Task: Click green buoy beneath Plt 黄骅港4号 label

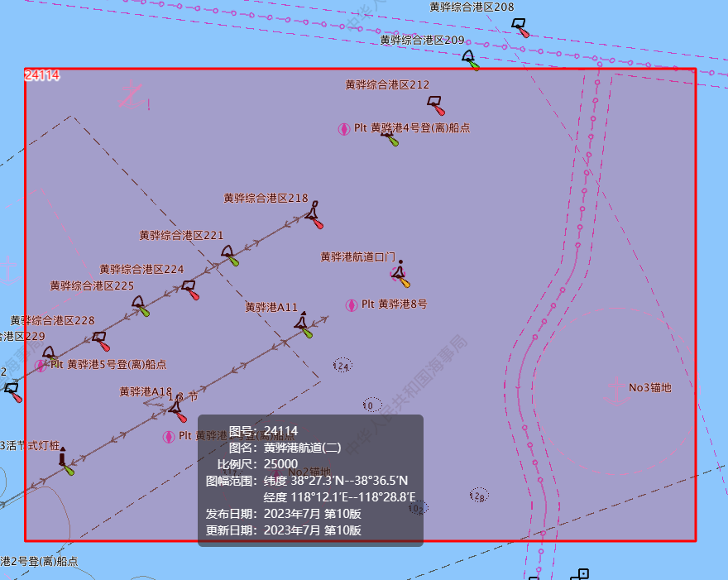Action: pos(390,138)
